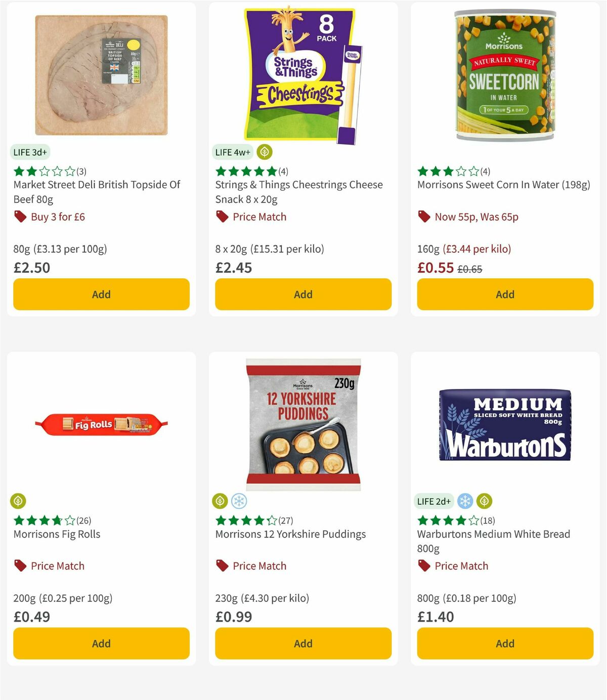Add Warburtons Medium White Bread to basket

[x=504, y=643]
